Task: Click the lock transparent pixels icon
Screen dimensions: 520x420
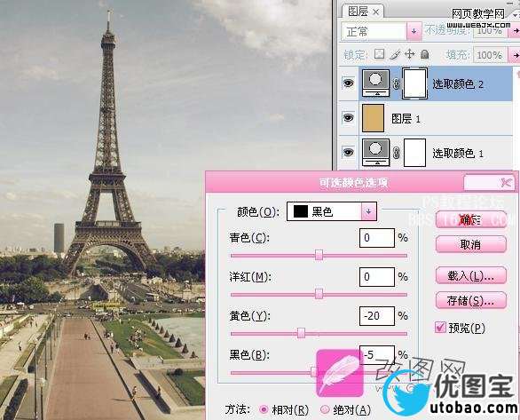Action: (379, 54)
